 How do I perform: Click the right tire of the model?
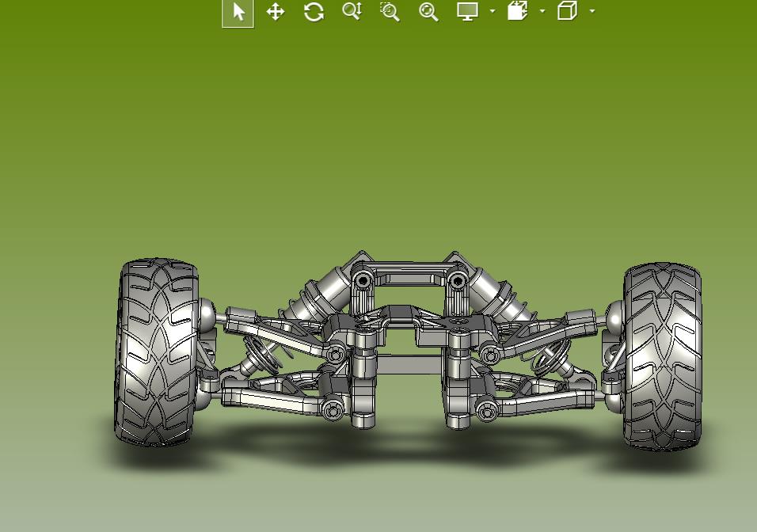coord(662,357)
